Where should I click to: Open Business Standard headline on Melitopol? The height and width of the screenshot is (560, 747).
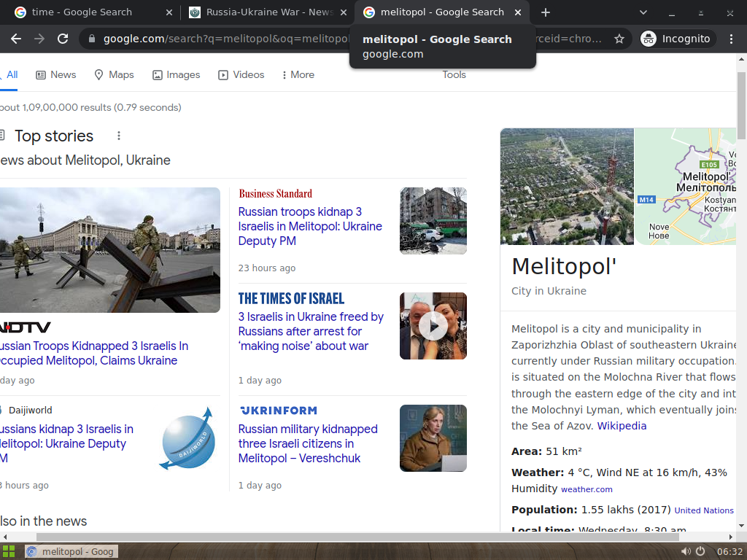click(x=310, y=226)
